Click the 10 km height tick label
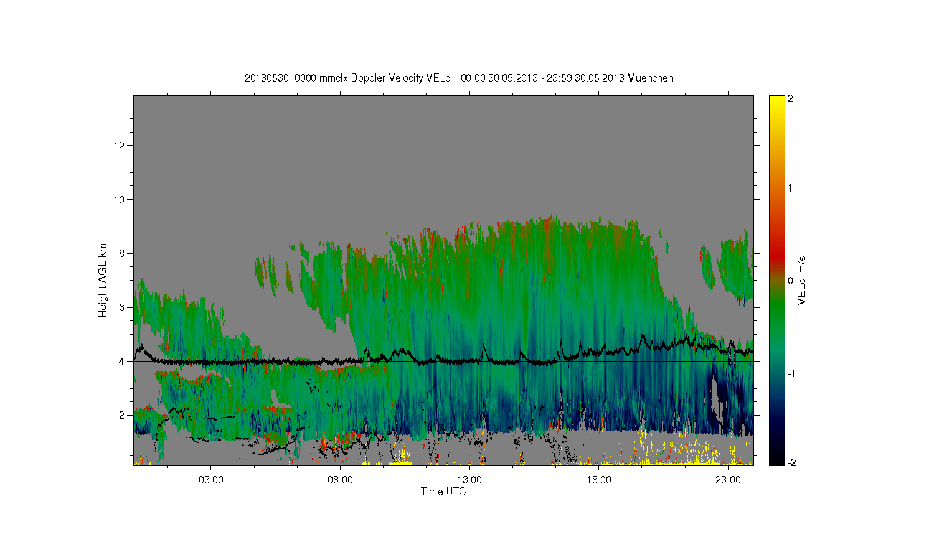The width and height of the screenshot is (934, 560). click(121, 200)
